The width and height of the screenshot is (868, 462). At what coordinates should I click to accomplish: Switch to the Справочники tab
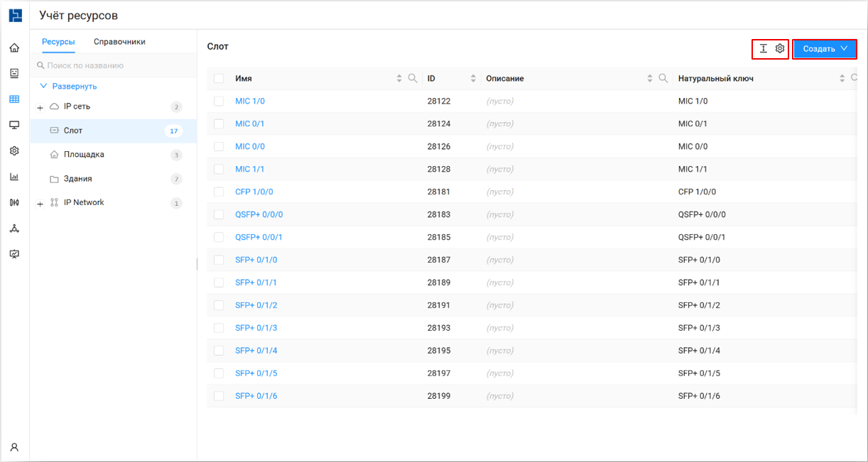click(x=119, y=42)
